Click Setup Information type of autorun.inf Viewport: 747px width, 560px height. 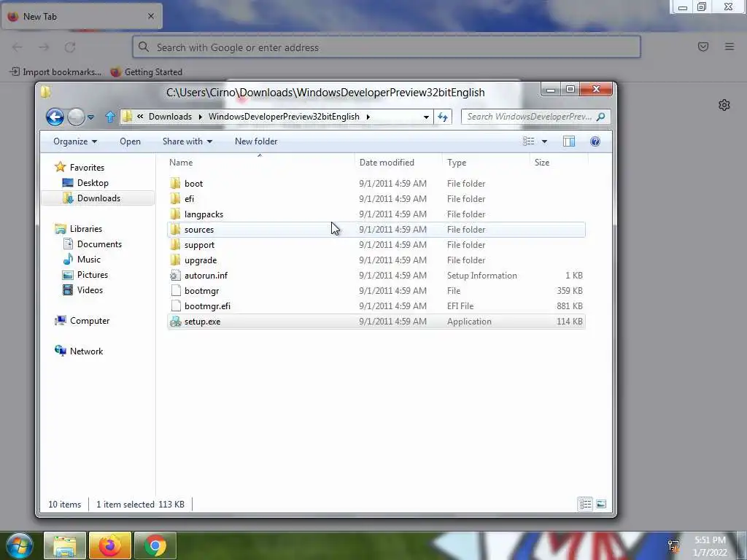click(481, 276)
